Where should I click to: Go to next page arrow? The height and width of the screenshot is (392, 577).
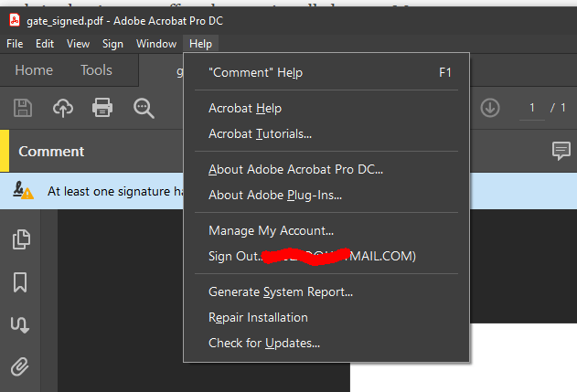490,108
